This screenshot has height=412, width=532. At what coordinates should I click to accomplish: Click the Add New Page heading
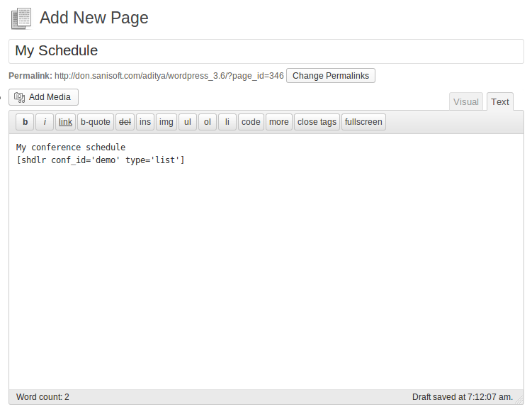(x=94, y=18)
